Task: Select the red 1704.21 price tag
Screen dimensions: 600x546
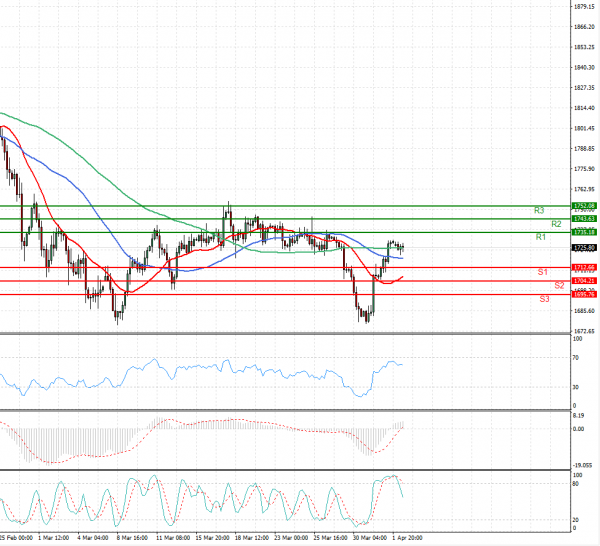Action: (584, 281)
